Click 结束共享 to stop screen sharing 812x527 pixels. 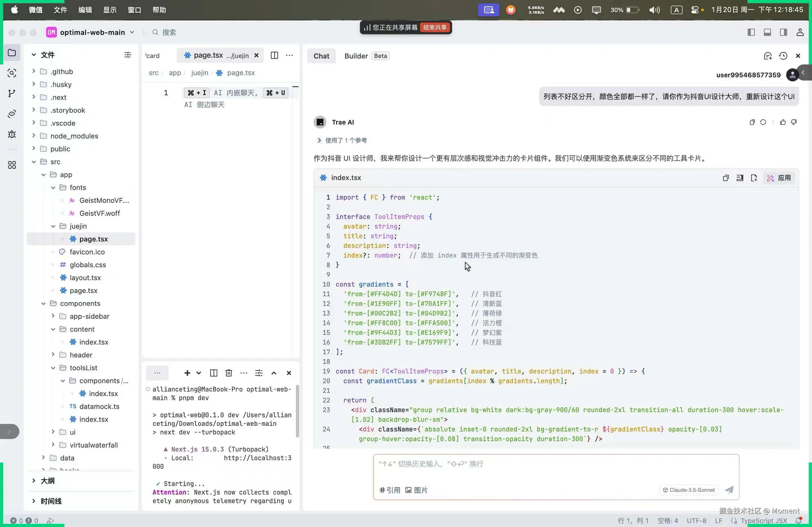(435, 27)
